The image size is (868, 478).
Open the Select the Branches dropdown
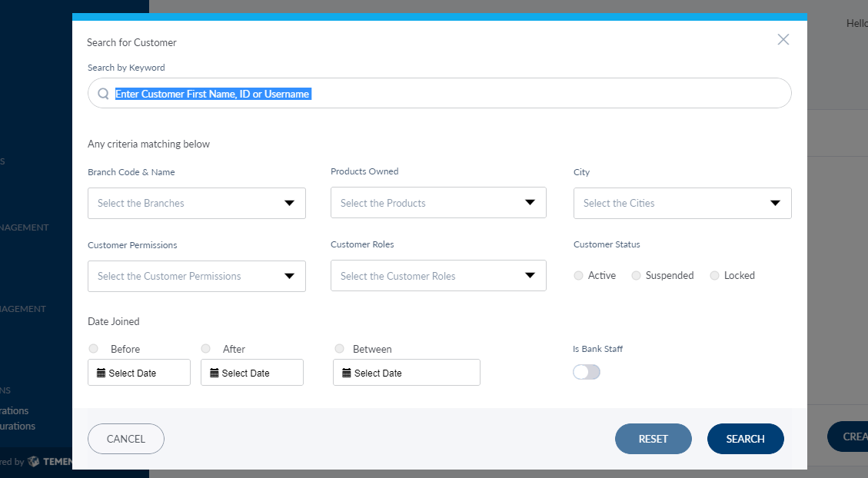(197, 203)
